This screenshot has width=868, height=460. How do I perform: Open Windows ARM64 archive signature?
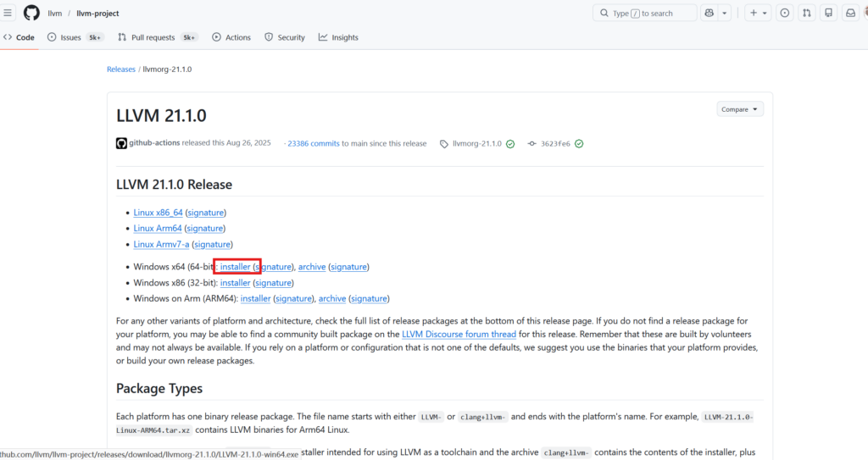pos(370,298)
